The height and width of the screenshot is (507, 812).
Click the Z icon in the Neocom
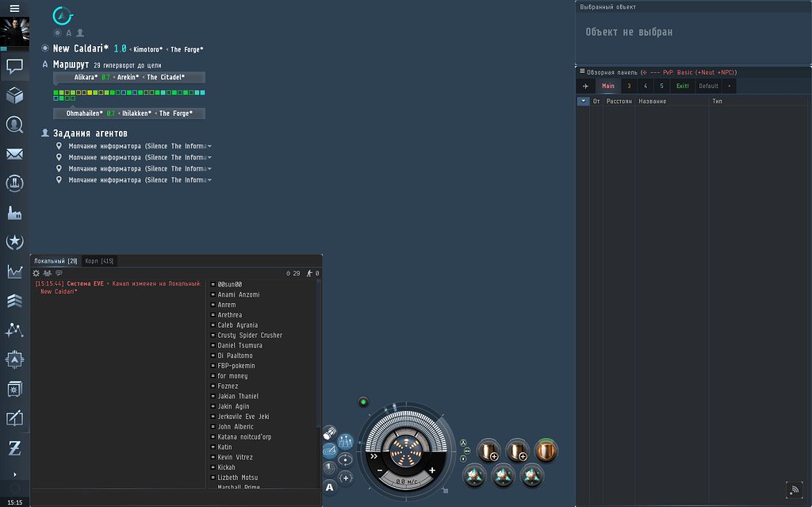point(14,447)
